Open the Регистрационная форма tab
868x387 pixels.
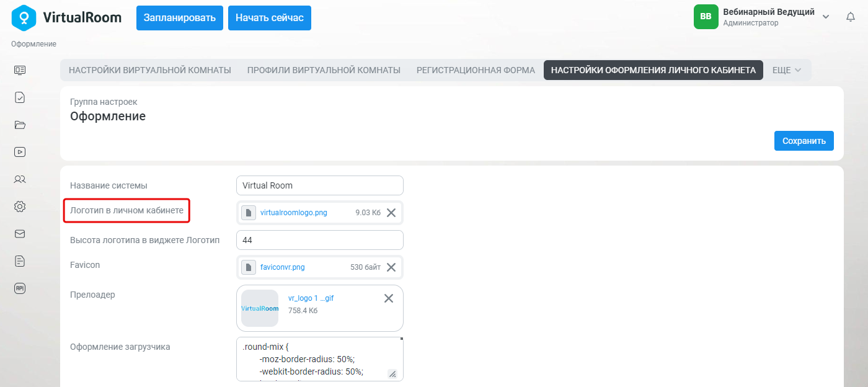point(476,70)
